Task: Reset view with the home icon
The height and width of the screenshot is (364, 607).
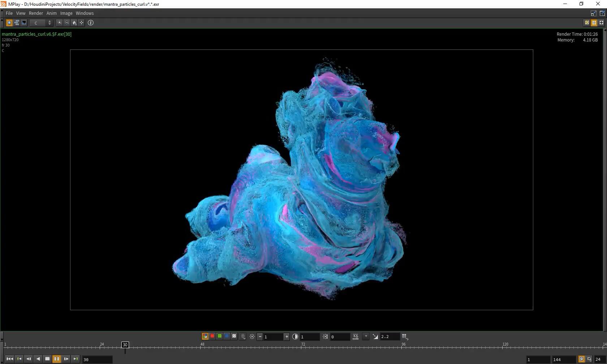Action: pyautogui.click(x=74, y=23)
